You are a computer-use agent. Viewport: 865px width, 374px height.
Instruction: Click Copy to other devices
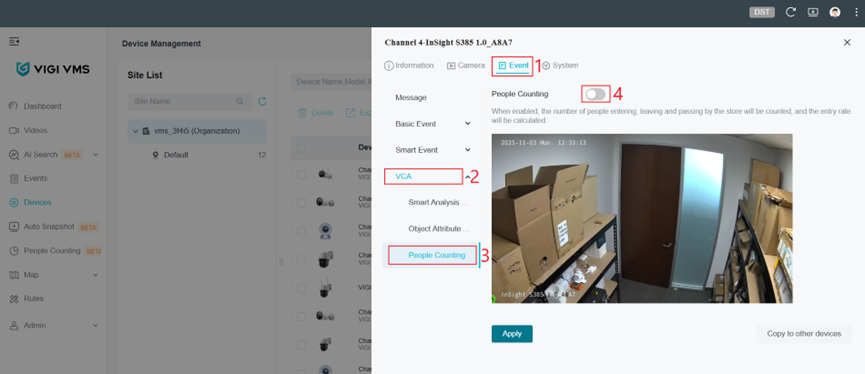[x=804, y=334]
